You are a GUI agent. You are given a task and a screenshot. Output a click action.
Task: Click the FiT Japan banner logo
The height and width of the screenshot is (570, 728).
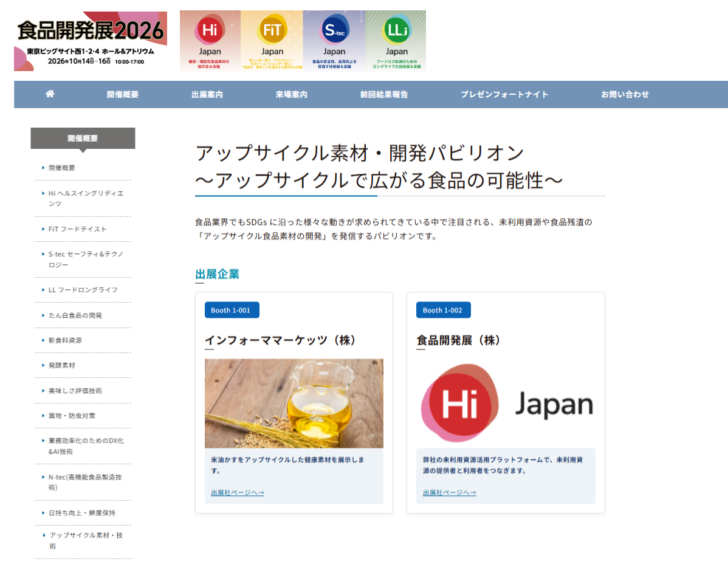point(272,40)
